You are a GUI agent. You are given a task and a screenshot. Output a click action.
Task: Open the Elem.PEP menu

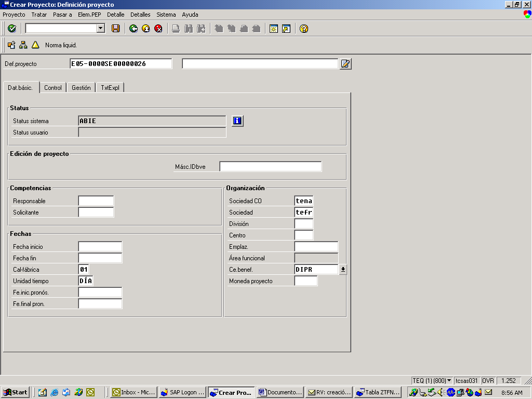[x=89, y=15]
